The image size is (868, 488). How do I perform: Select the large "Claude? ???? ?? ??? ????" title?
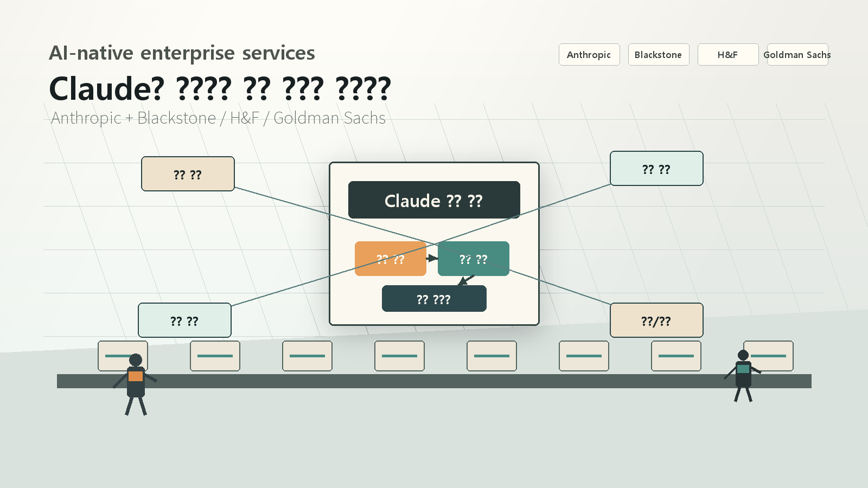(x=220, y=88)
